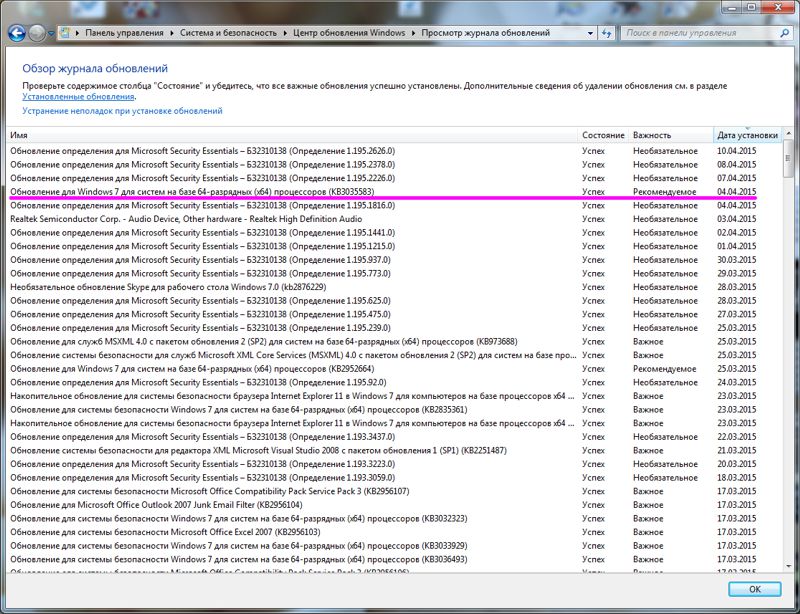Viewport: 800px width, 614px height.
Task: Open the 'Установленные обновления' link
Action: click(78, 96)
